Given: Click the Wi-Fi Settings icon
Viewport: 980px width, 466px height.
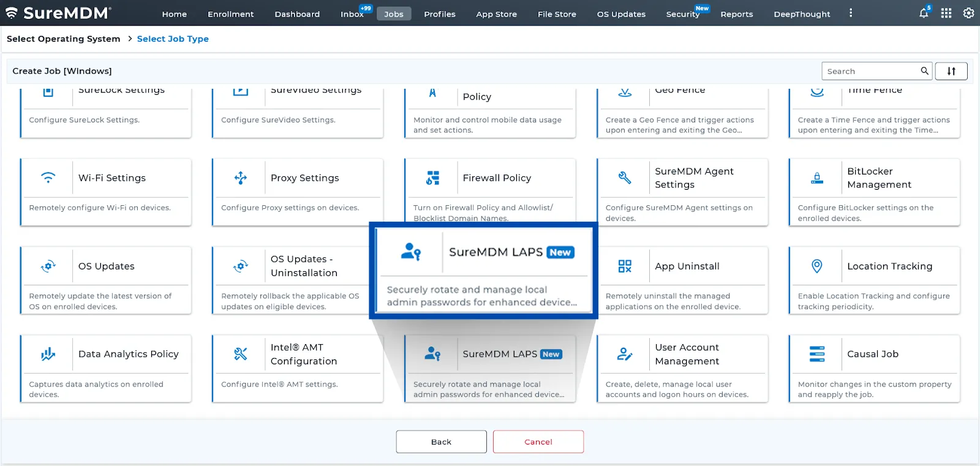Looking at the screenshot, I should point(48,178).
